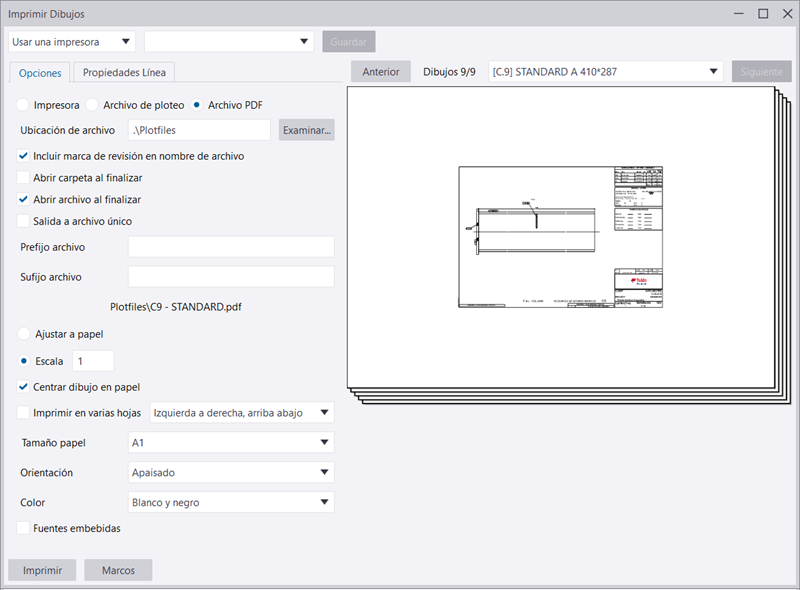Select Archivo de ploteo radio option
Viewport: 800px width, 590px height.
pyautogui.click(x=92, y=105)
